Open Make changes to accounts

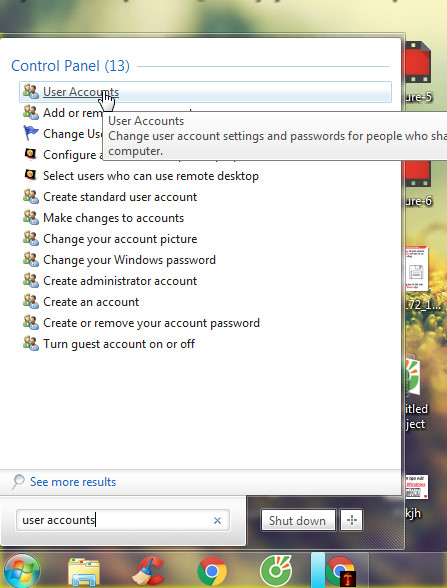tap(113, 218)
